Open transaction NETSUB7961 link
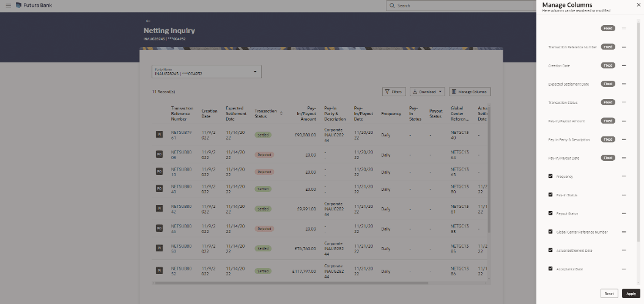Image resolution: width=644 pixels, height=304 pixels. [181, 135]
